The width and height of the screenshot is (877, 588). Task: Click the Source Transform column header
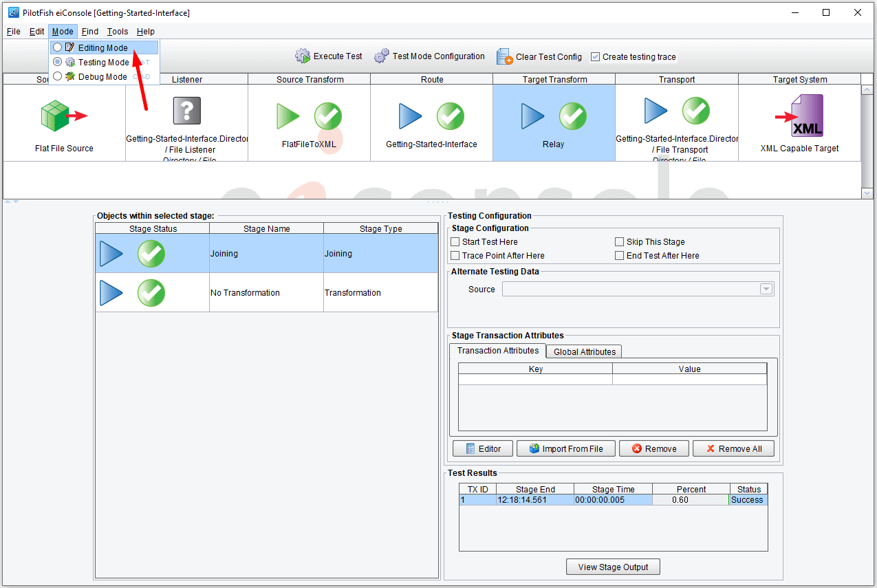pos(310,79)
